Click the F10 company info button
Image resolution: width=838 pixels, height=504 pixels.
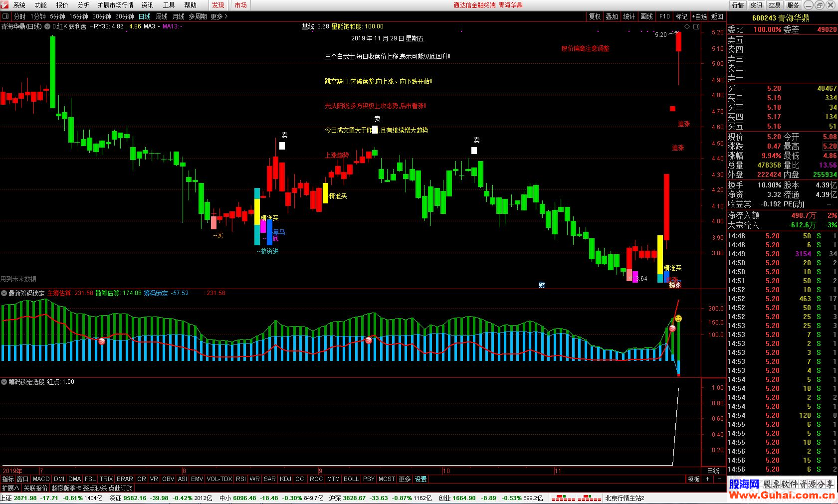(x=664, y=16)
